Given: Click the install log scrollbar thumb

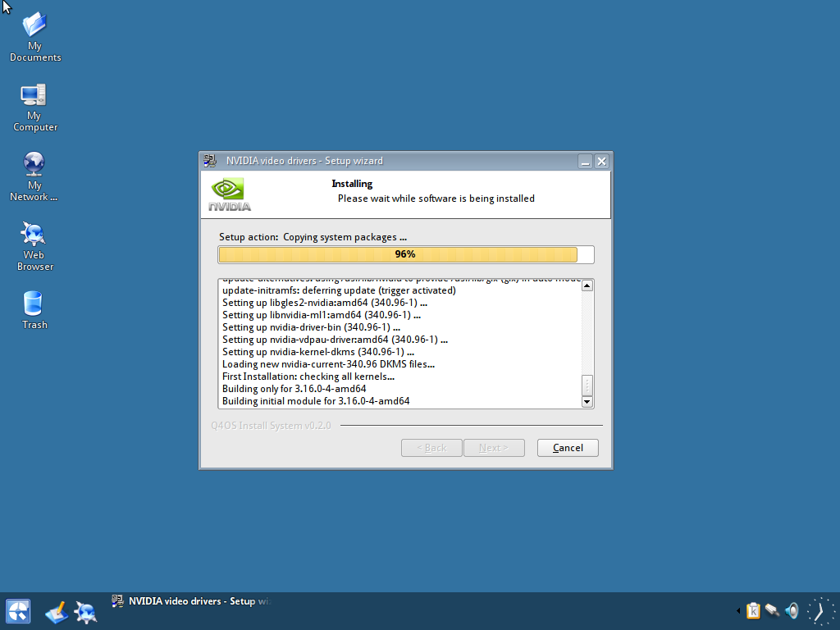Looking at the screenshot, I should pos(587,385).
